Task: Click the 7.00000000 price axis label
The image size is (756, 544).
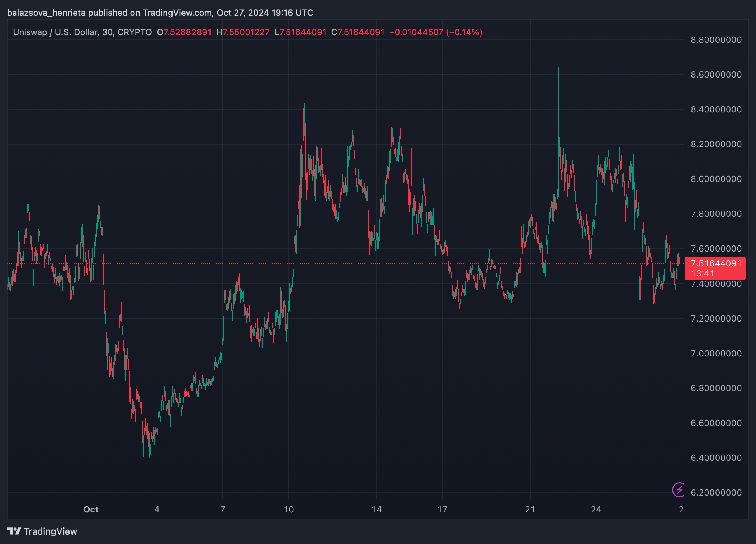Action: click(x=716, y=353)
